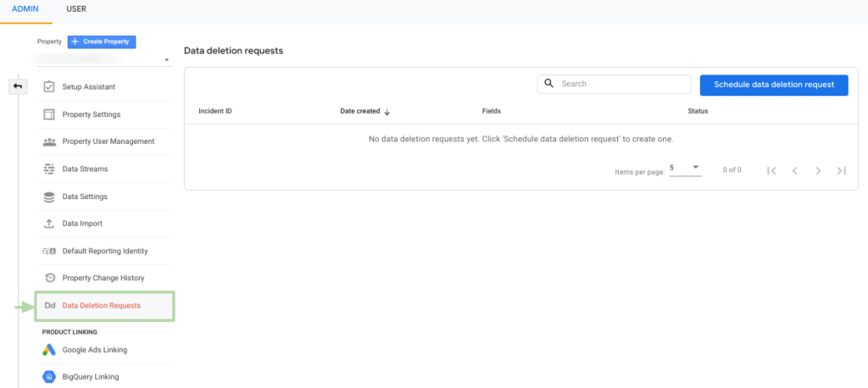Go to the next page arrow
This screenshot has width=868, height=388.
click(x=818, y=170)
